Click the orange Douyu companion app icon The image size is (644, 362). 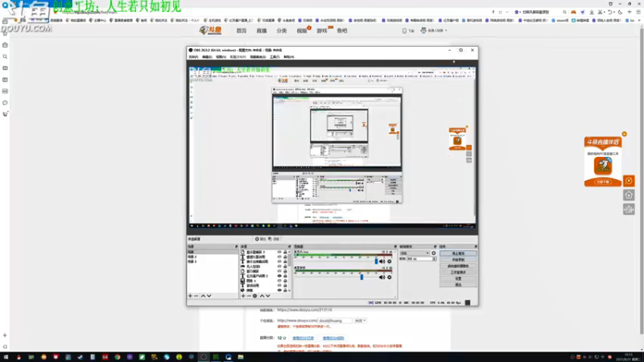tap(603, 167)
